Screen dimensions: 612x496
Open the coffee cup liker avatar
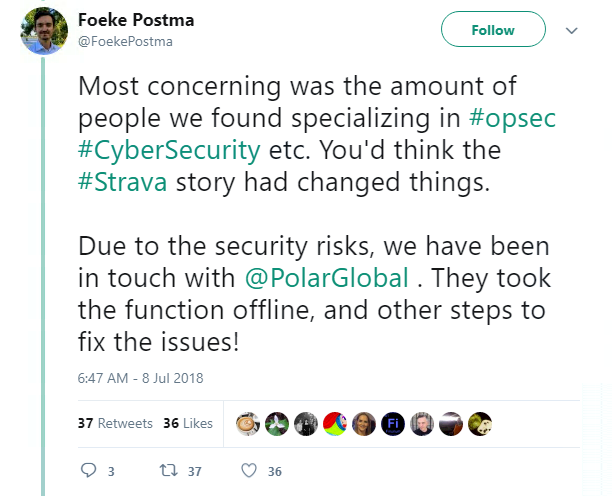pyautogui.click(x=248, y=424)
